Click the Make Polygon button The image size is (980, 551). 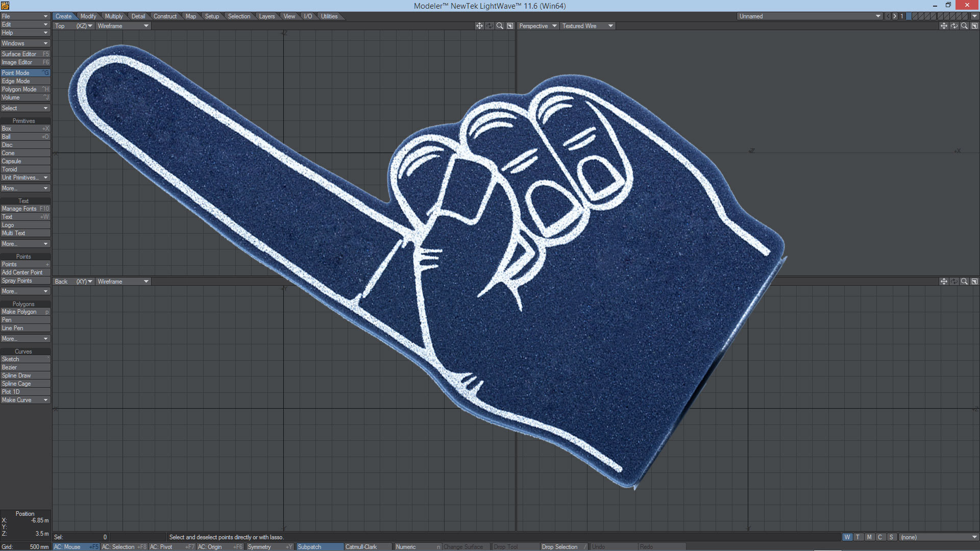point(25,312)
